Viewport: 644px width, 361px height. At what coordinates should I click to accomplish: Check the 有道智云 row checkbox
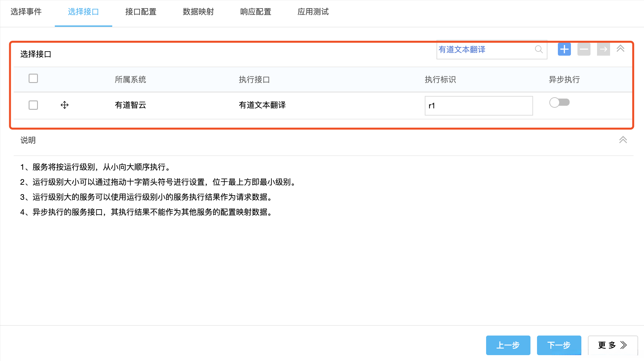point(33,105)
